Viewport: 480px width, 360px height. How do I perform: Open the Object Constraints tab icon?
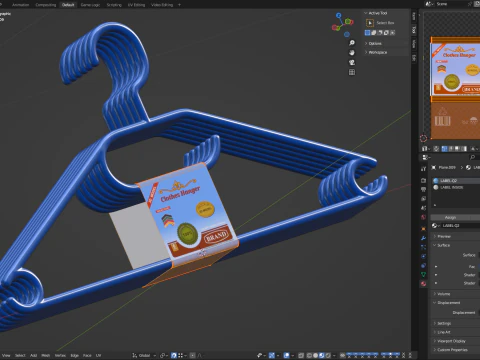point(423,266)
